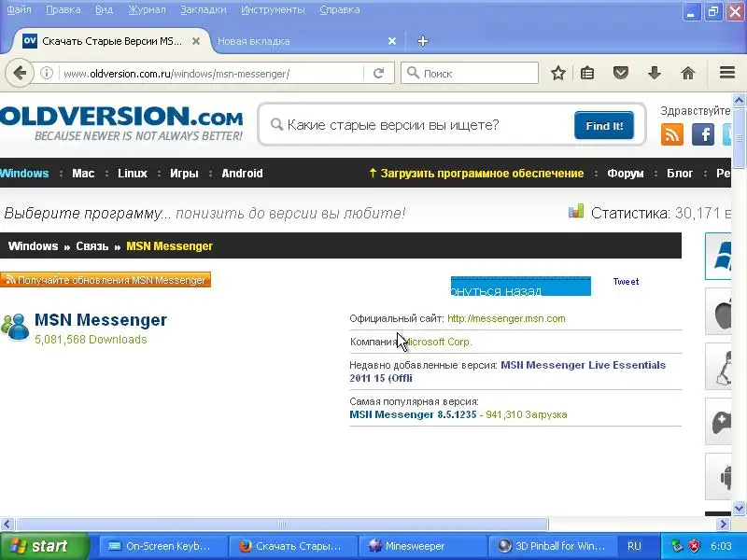Reload the current page

point(379,73)
